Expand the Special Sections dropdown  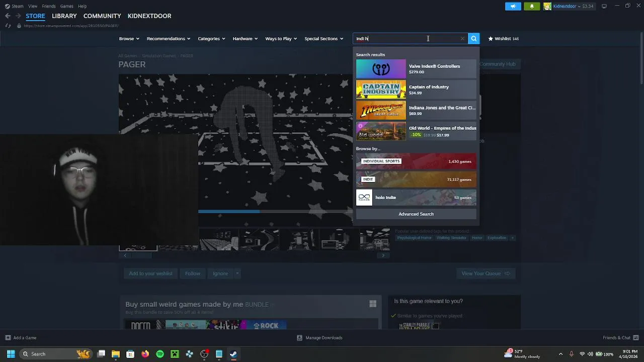coord(324,39)
